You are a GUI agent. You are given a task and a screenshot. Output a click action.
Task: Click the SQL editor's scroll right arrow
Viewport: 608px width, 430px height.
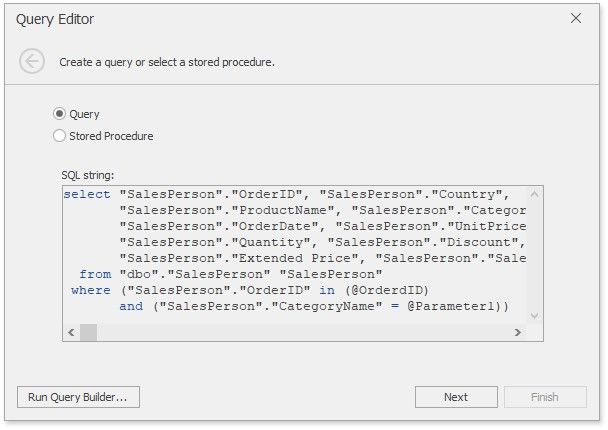518,332
